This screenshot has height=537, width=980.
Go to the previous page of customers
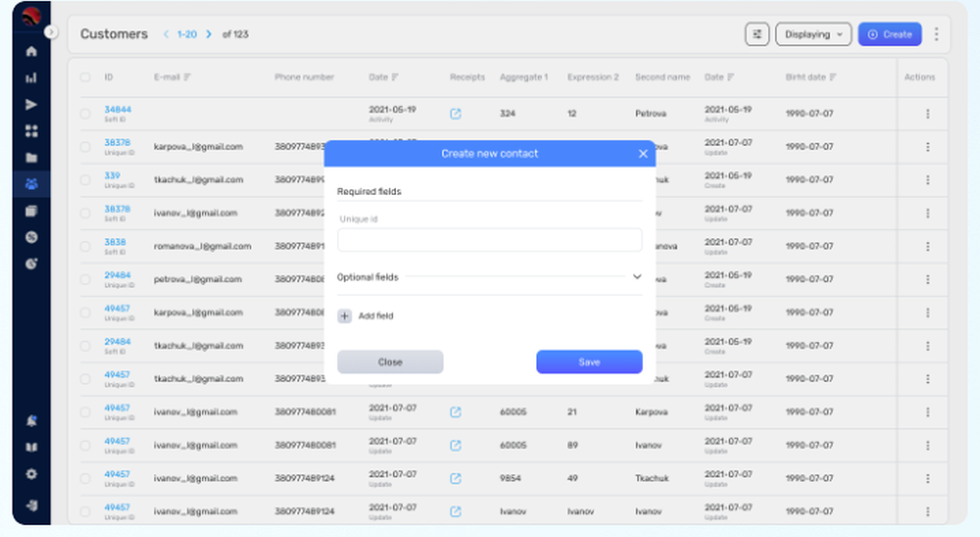point(166,34)
